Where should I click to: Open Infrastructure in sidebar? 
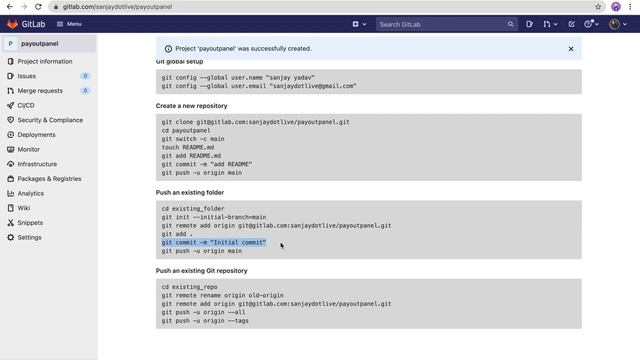[37, 164]
